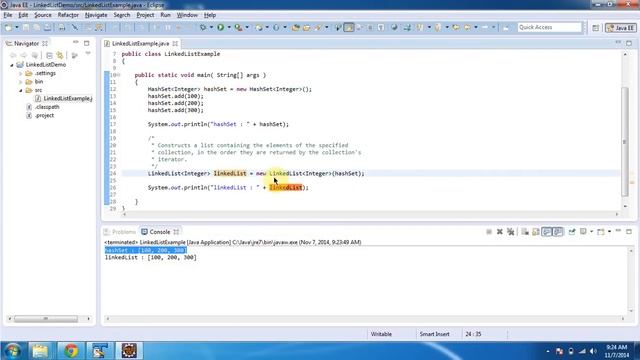Click the Navigator horizontal scrollbar thumb

[x=46, y=319]
